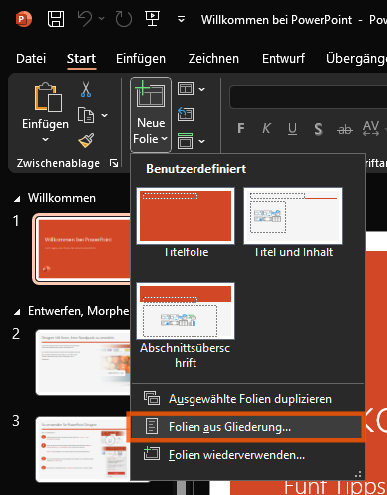
Task: Save the presentation with the floppy icon
Action: [x=56, y=19]
